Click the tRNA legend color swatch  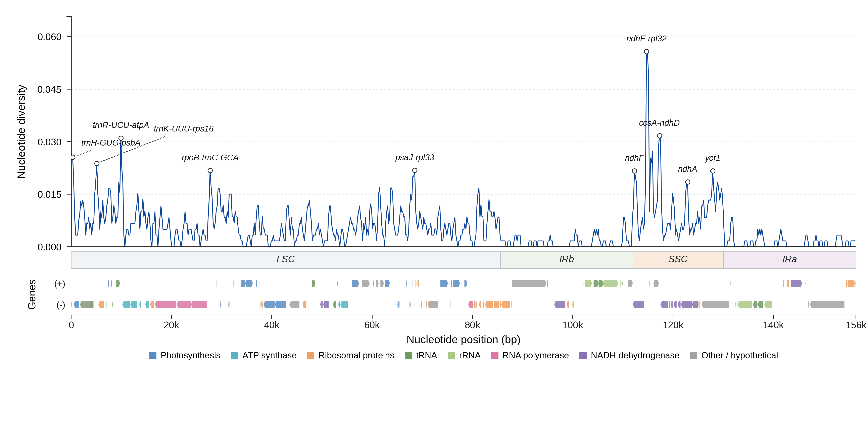(x=408, y=355)
